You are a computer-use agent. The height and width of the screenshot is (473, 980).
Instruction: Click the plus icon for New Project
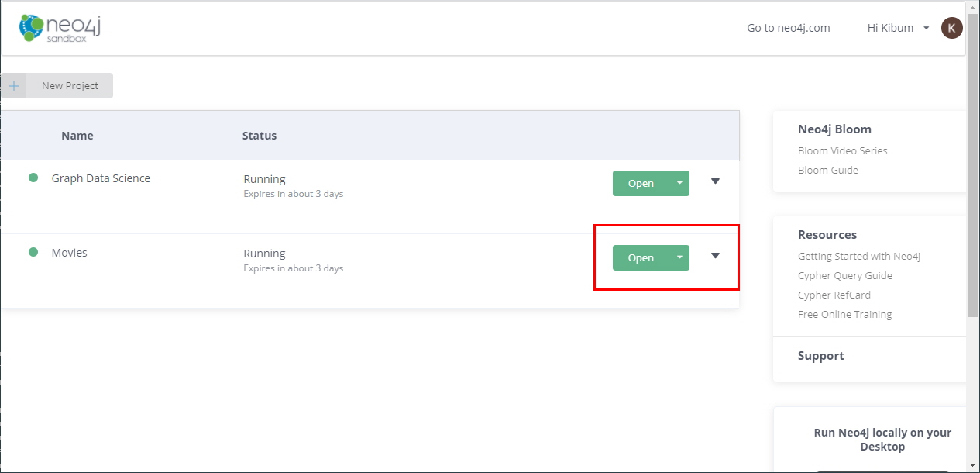pos(14,86)
